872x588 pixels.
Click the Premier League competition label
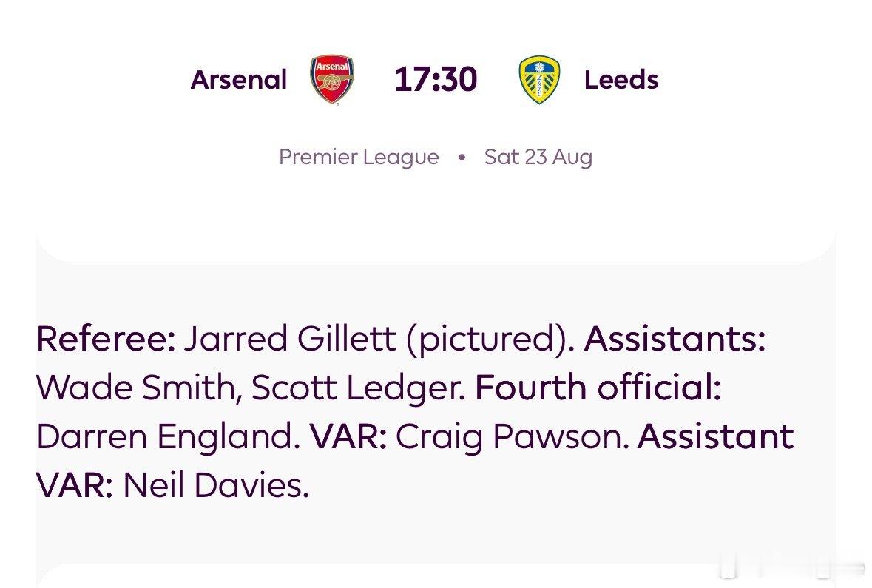click(359, 157)
